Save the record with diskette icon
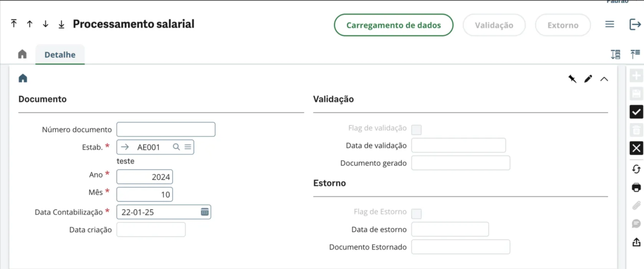The height and width of the screenshot is (269, 644). click(636, 94)
